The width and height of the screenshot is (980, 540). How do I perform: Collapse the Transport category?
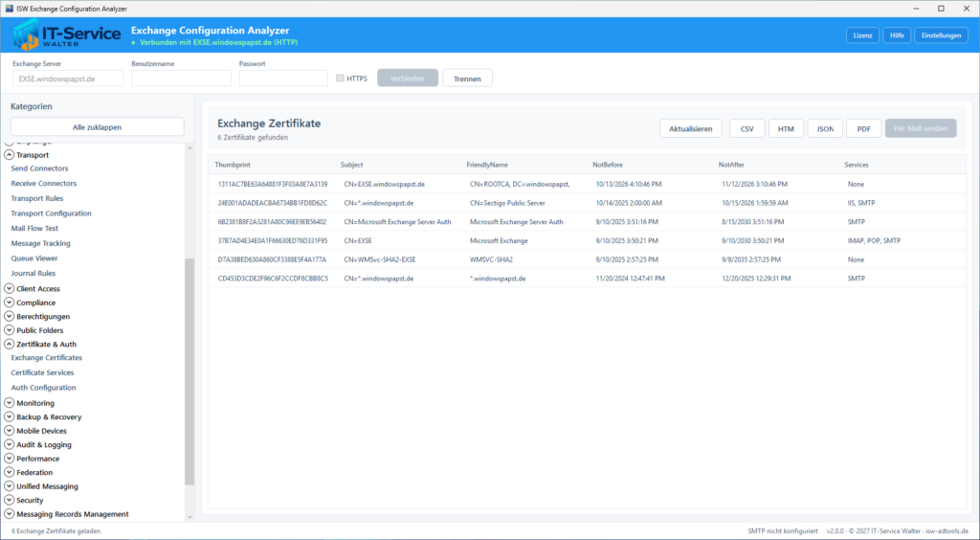pos(10,154)
